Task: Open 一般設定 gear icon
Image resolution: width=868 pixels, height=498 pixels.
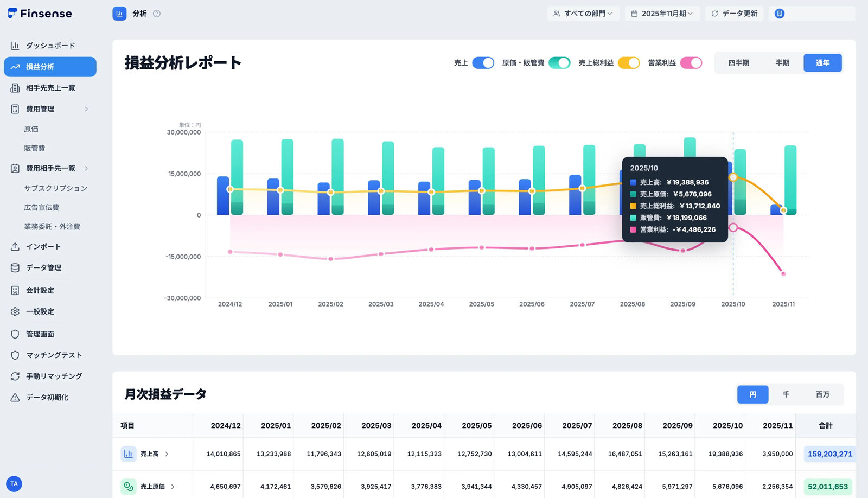Action: [x=15, y=312]
